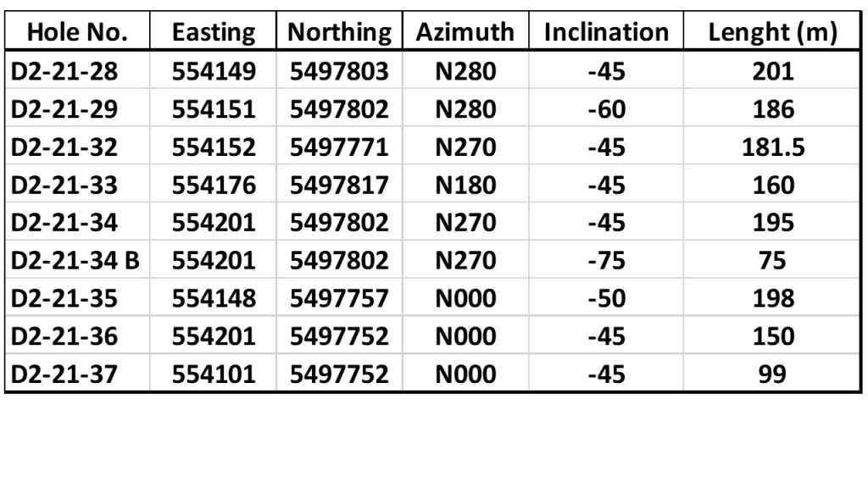Screen dimensions: 868x488
Task: Click hole number cell D2-21-28
Action: tap(64, 71)
